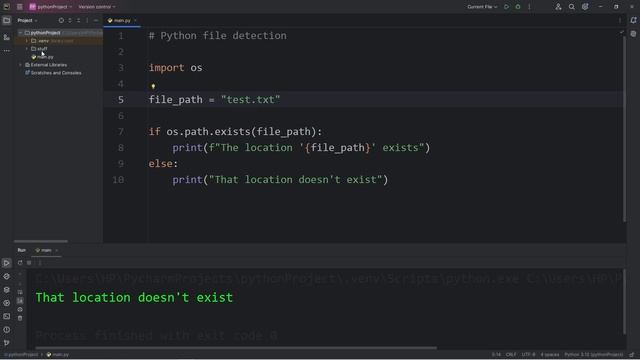Click the lightbulb quick-fix icon on line 4
640x360 pixels.
coord(153,86)
